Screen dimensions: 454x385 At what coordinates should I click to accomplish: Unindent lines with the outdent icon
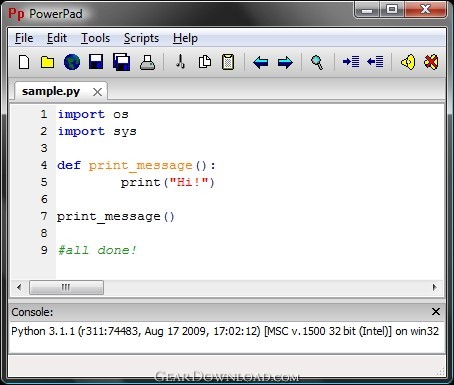point(375,62)
